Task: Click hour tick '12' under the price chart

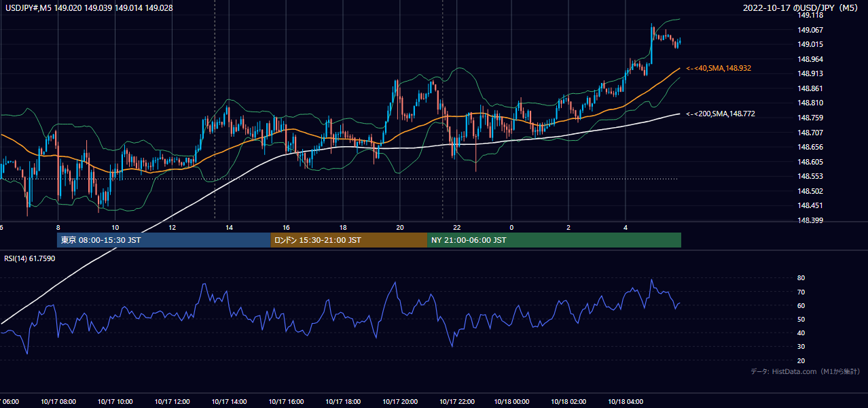Action: [172, 227]
